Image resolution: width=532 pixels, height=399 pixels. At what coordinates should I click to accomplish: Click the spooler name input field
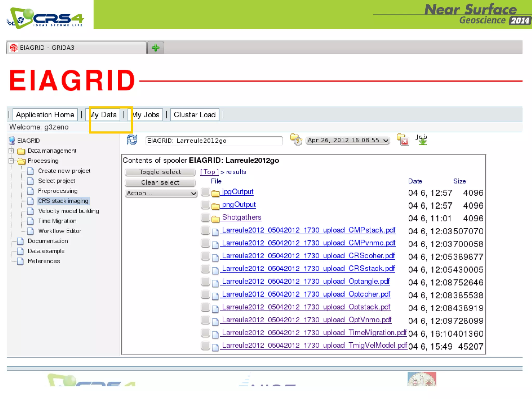tap(214, 141)
